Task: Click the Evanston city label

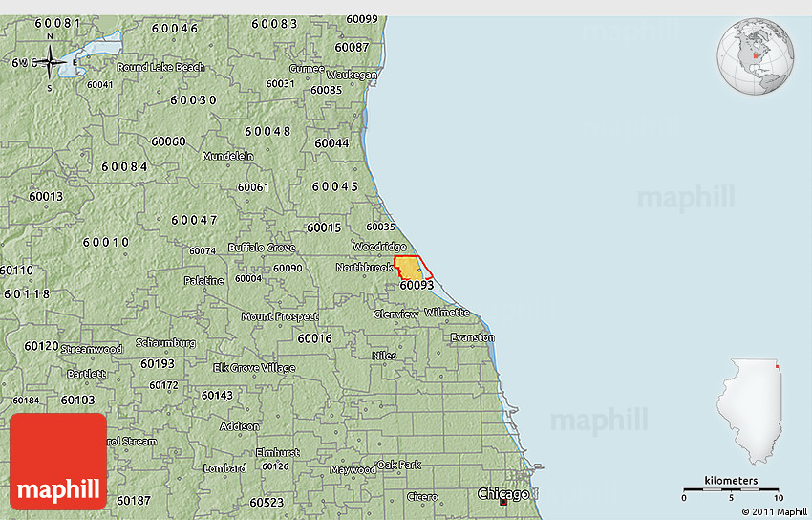Action: pos(472,337)
